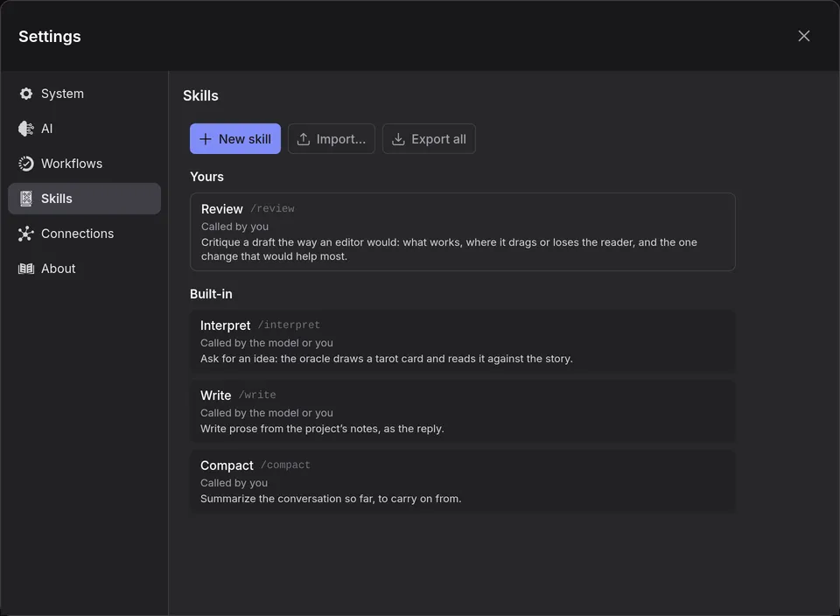Click the upload icon on Import
The width and height of the screenshot is (840, 616).
point(304,139)
